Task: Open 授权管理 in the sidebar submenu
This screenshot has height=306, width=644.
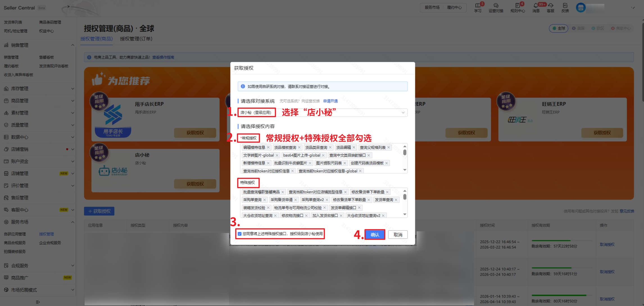Action: 46,234
